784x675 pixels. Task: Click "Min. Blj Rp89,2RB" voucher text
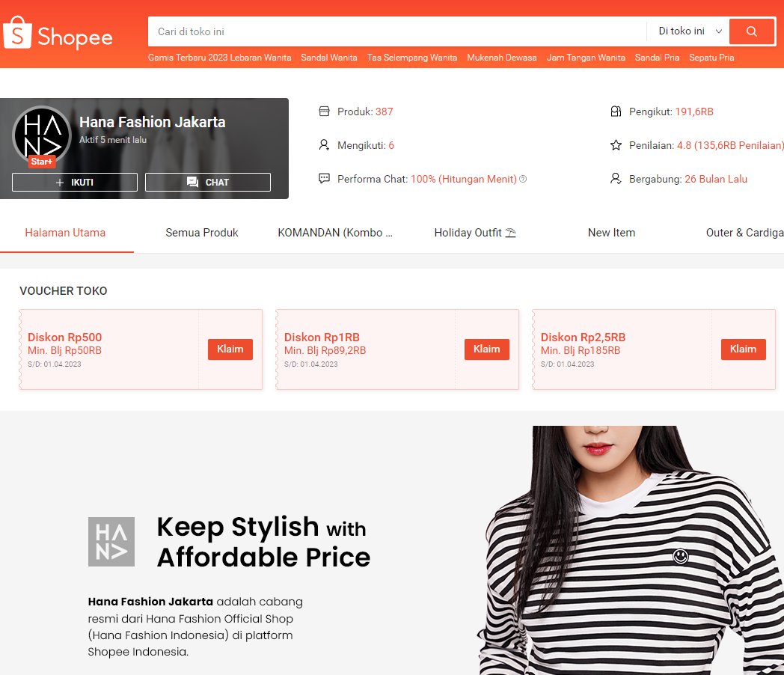coord(325,350)
